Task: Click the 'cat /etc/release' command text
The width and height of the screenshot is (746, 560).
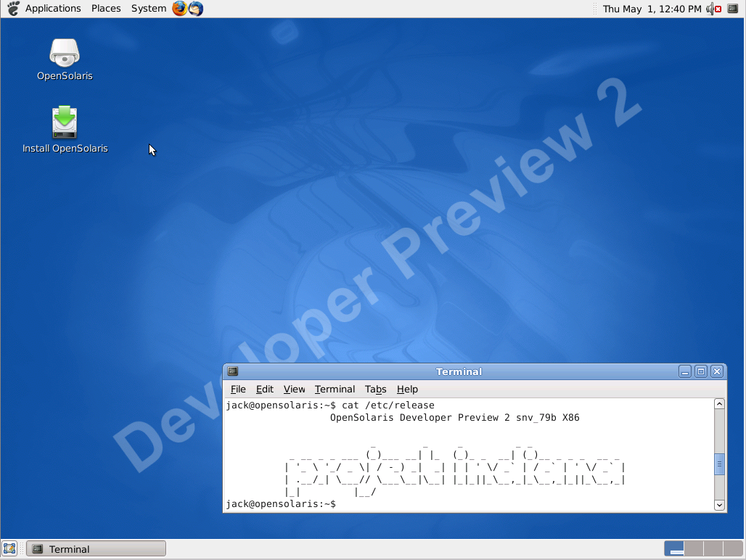Action: (388, 405)
